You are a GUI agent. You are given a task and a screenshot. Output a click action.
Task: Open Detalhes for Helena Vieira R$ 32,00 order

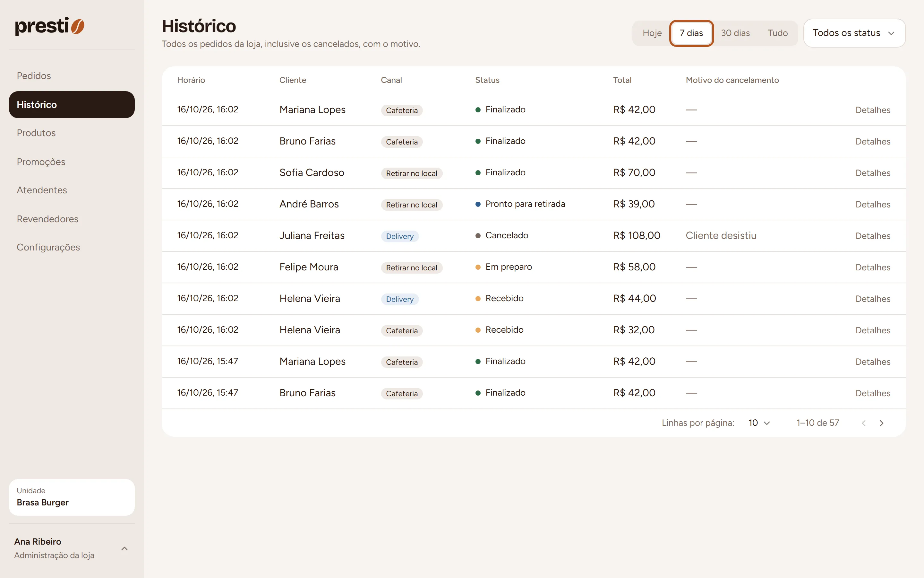(x=872, y=330)
